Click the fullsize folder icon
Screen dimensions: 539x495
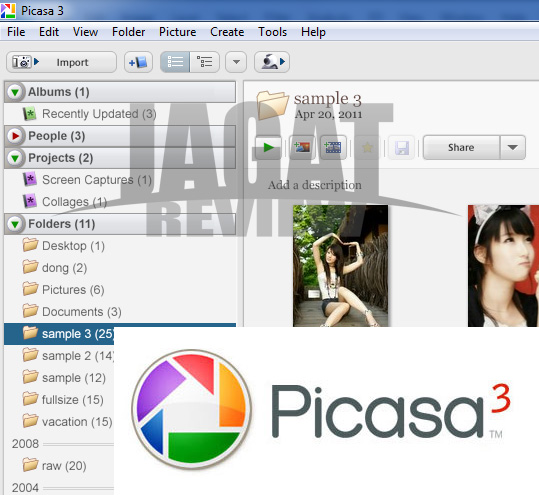pyautogui.click(x=30, y=399)
